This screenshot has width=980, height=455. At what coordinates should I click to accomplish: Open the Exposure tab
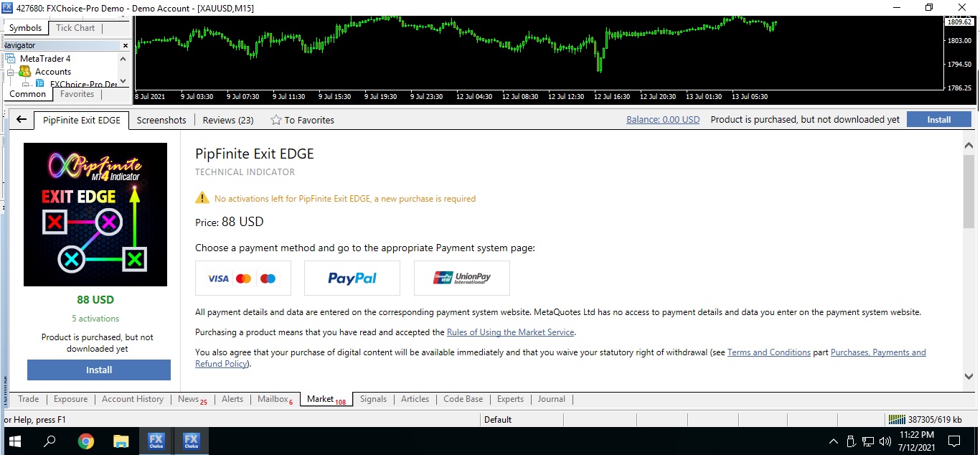pos(70,399)
